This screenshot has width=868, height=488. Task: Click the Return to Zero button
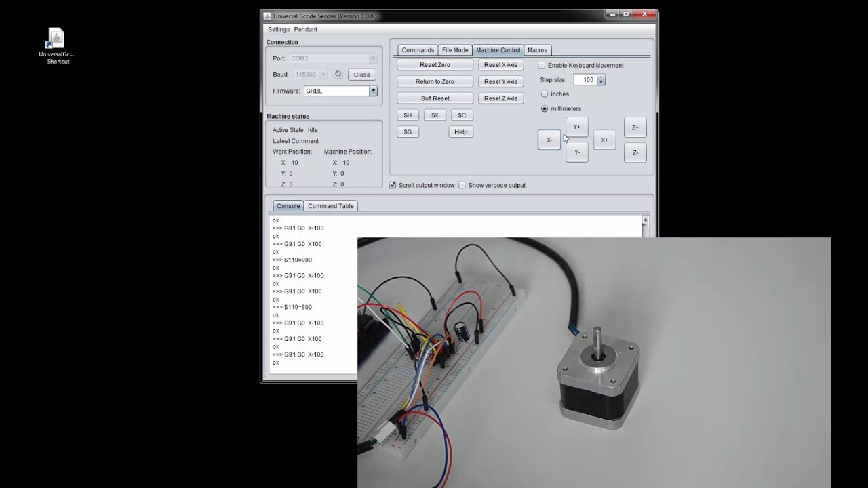(x=435, y=81)
